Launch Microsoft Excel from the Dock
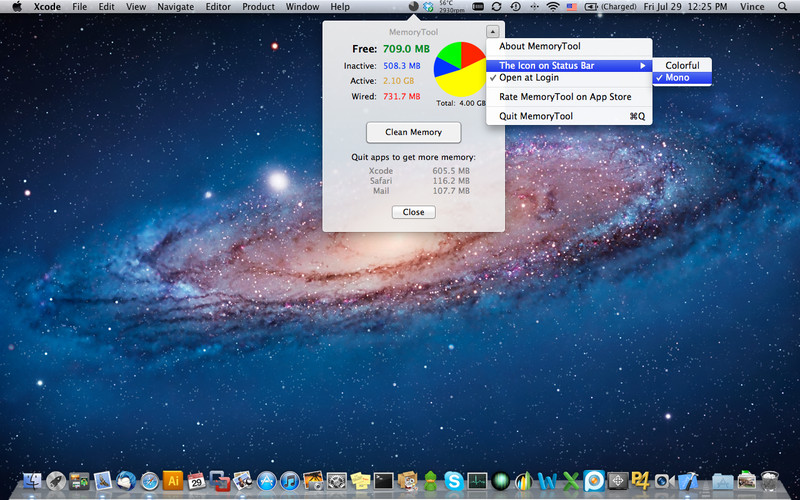This screenshot has width=800, height=500. [x=571, y=481]
